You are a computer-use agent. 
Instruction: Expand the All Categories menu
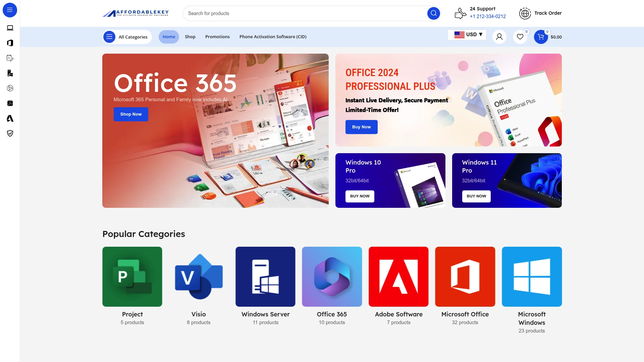pos(127,37)
